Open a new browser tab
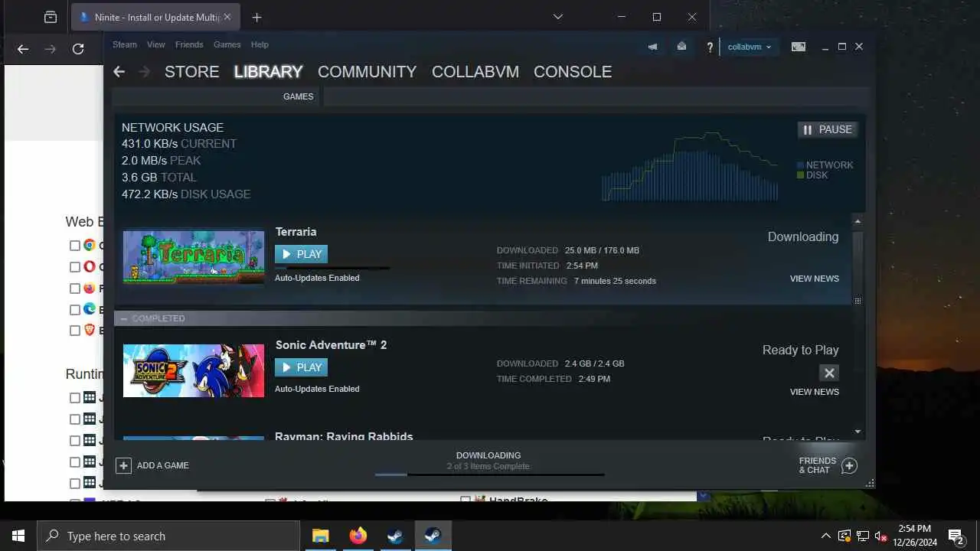 coord(256,17)
